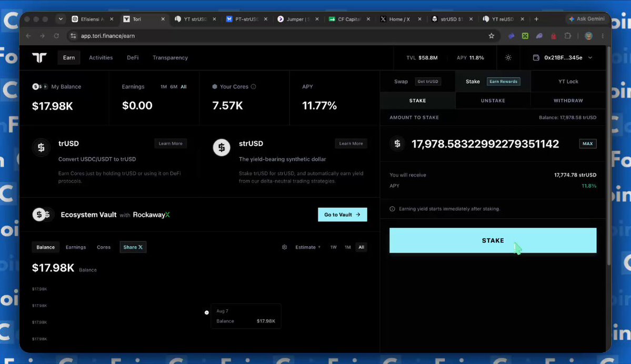Set chart range to 1M
This screenshot has width=631, height=364.
[x=347, y=247]
